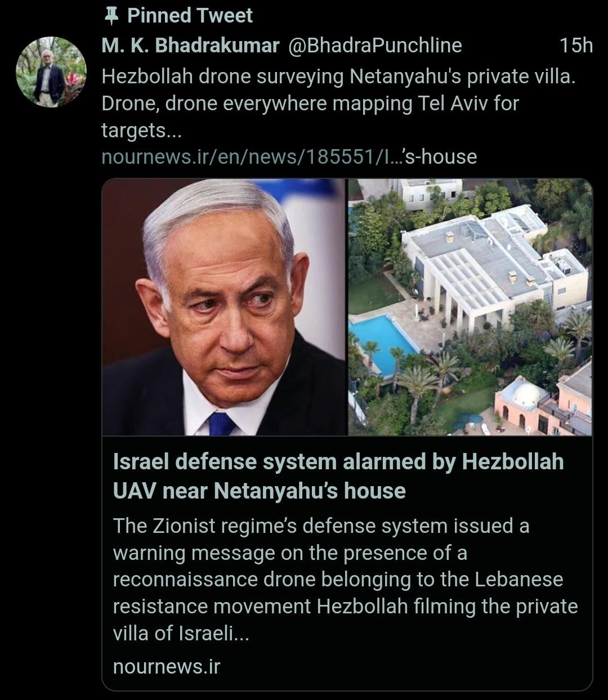Click the blue tie in the portrait photo

222,423
